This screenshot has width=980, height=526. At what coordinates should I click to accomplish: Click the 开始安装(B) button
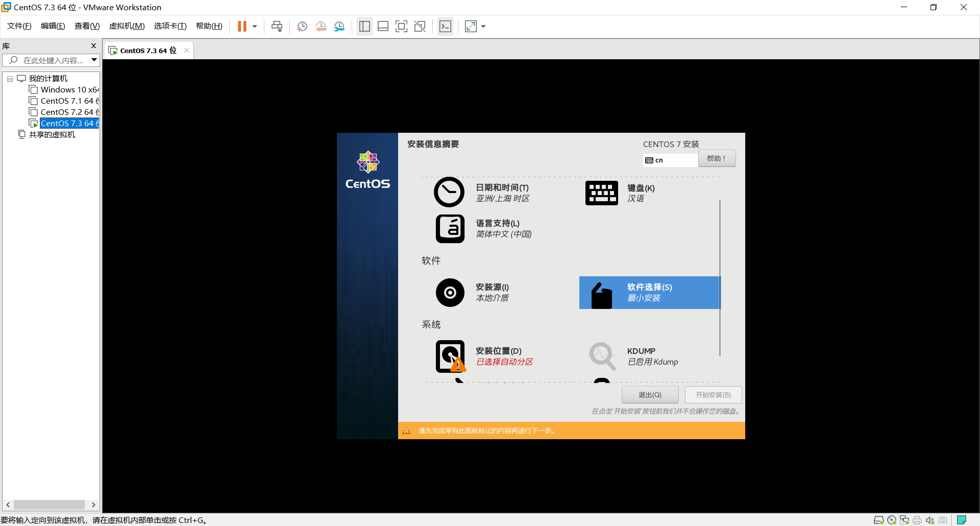pyautogui.click(x=714, y=395)
